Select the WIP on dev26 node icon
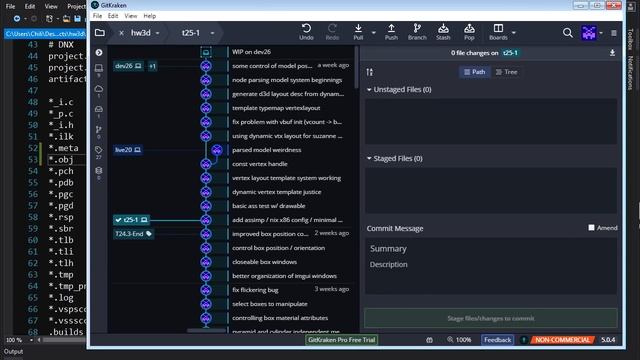The image size is (640, 360). [x=206, y=52]
